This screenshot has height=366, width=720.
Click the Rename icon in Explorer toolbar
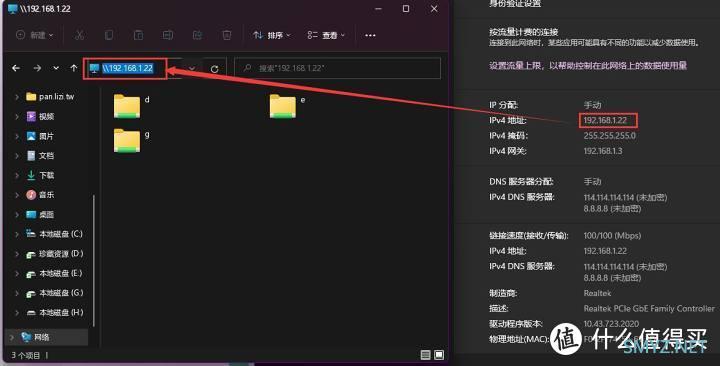click(x=168, y=35)
